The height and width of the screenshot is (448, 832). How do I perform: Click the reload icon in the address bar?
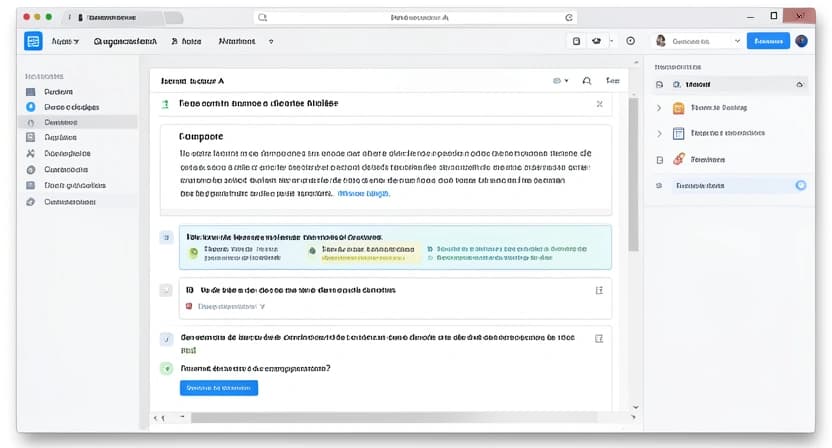coord(569,18)
